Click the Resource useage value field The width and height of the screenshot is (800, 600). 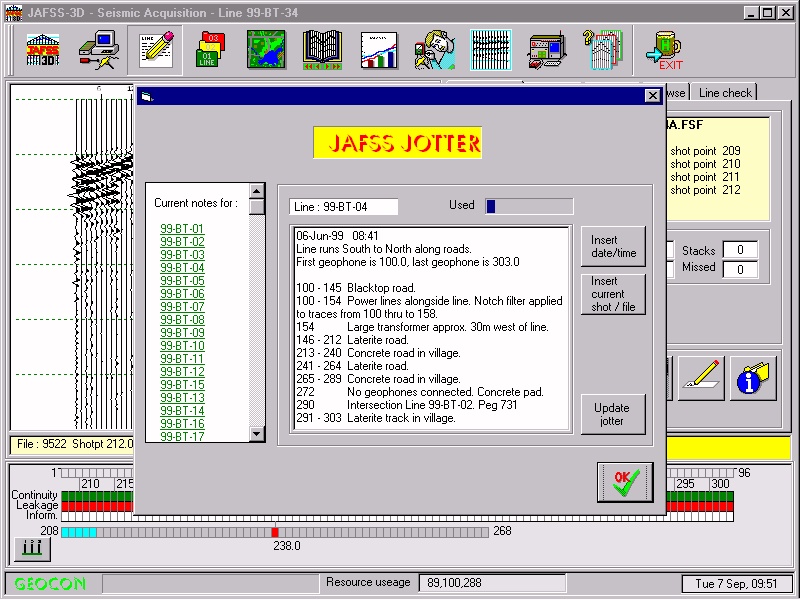tap(492, 583)
